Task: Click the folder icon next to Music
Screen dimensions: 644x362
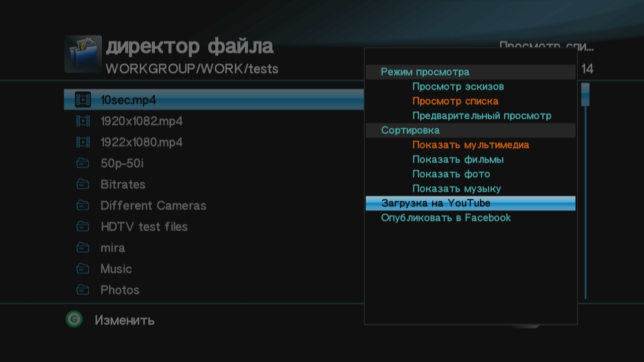Action: [x=83, y=268]
